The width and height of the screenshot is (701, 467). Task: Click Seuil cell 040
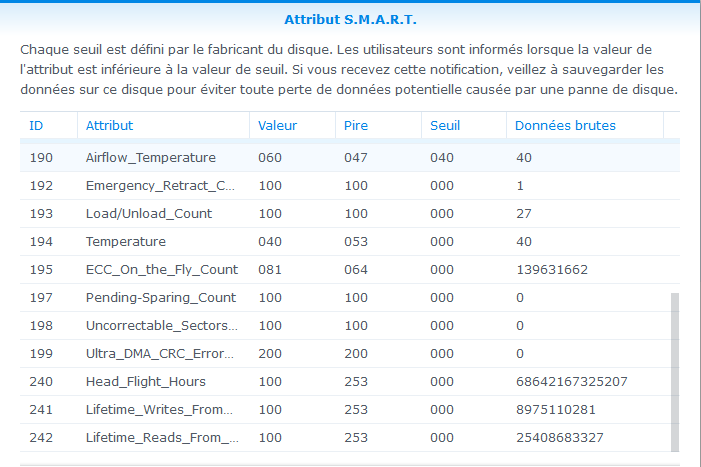pyautogui.click(x=442, y=158)
